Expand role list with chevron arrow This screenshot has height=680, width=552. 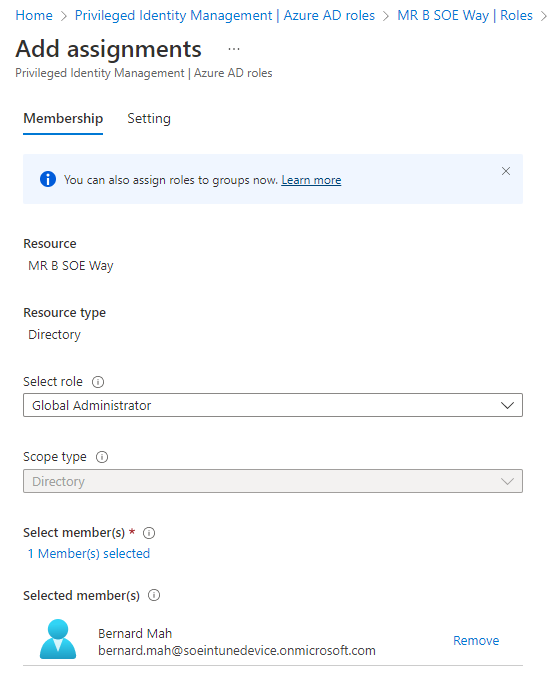click(x=507, y=405)
